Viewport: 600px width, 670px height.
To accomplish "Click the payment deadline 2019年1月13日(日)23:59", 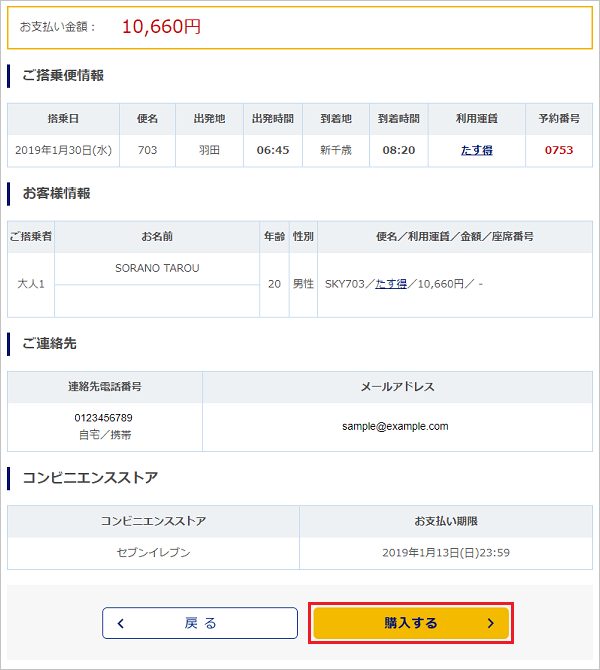I will (445, 552).
